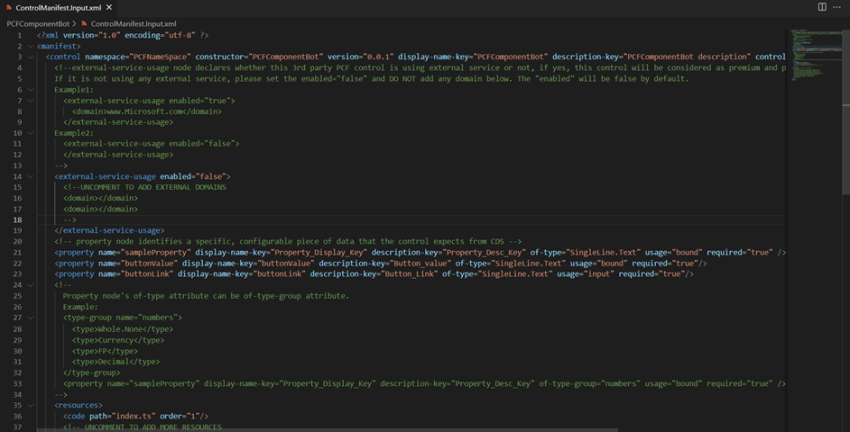Click "Example2:" comment text
Viewport: 850px width, 432px height.
[74, 133]
